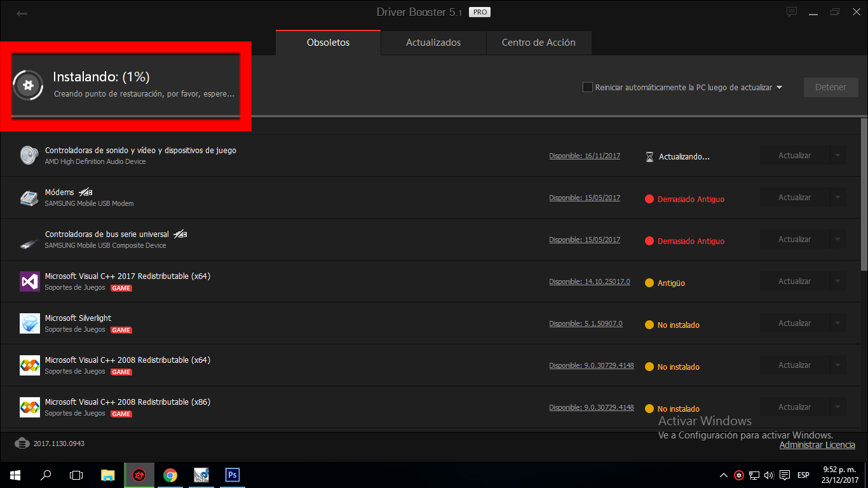The width and height of the screenshot is (868, 488).
Task: Click Actualizar for Microsoft Silverlight
Action: pyautogui.click(x=795, y=323)
